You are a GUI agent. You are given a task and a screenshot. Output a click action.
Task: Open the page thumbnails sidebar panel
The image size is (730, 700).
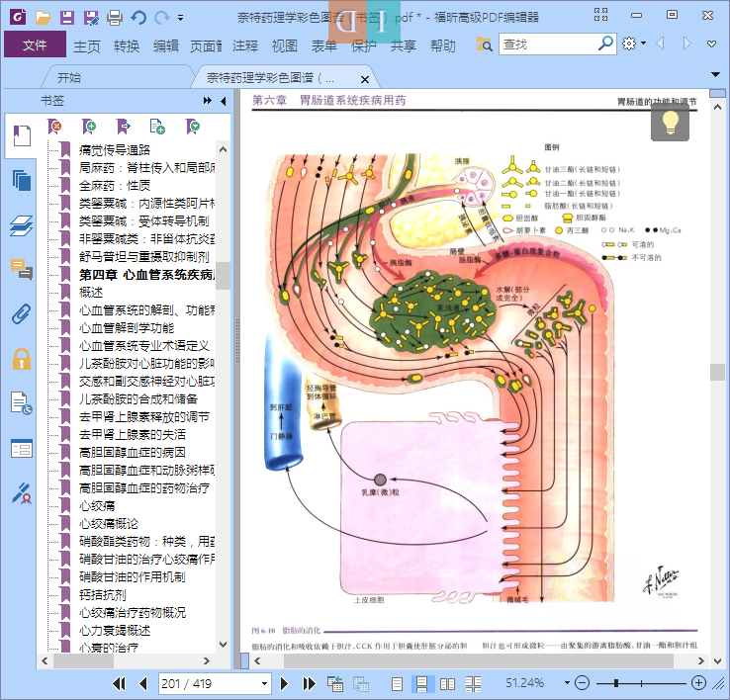(x=22, y=180)
